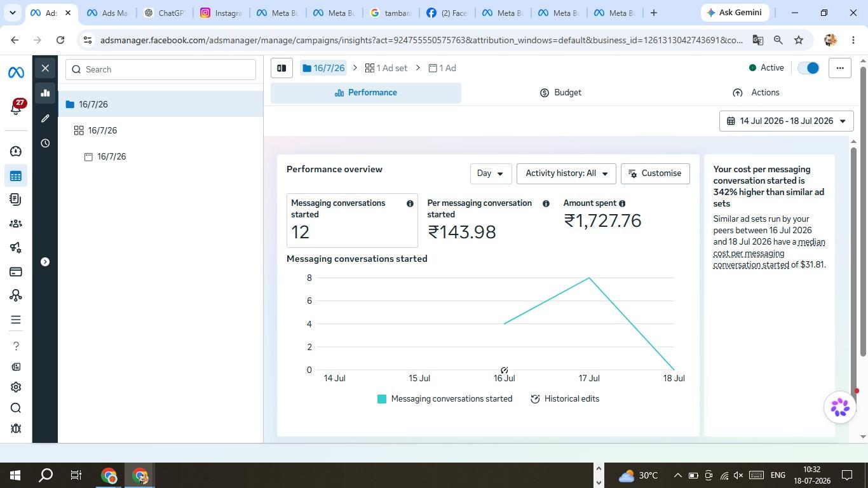Click the Search input field in panel
868x488 pixels.
(x=161, y=69)
